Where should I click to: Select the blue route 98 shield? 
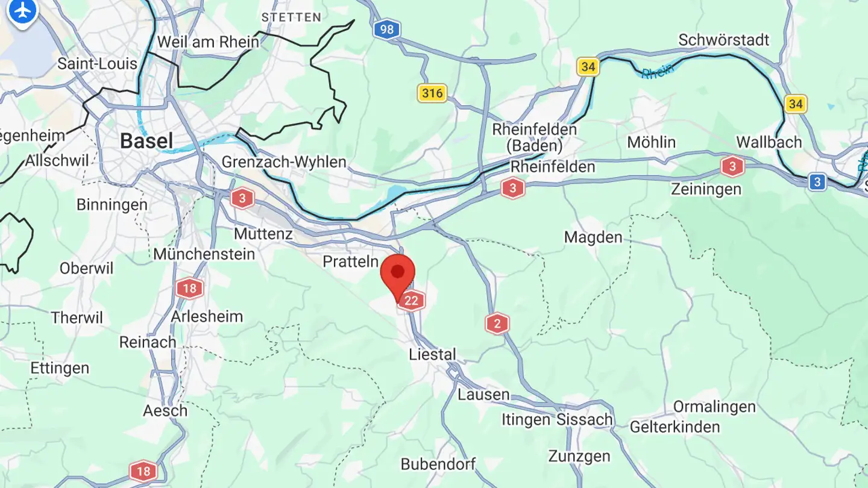click(x=386, y=29)
